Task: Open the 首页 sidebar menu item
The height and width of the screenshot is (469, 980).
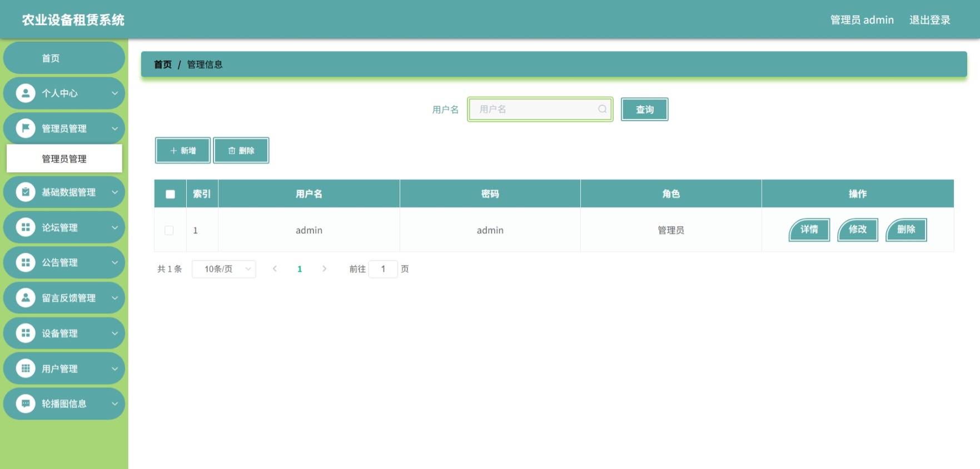Action: click(64, 58)
